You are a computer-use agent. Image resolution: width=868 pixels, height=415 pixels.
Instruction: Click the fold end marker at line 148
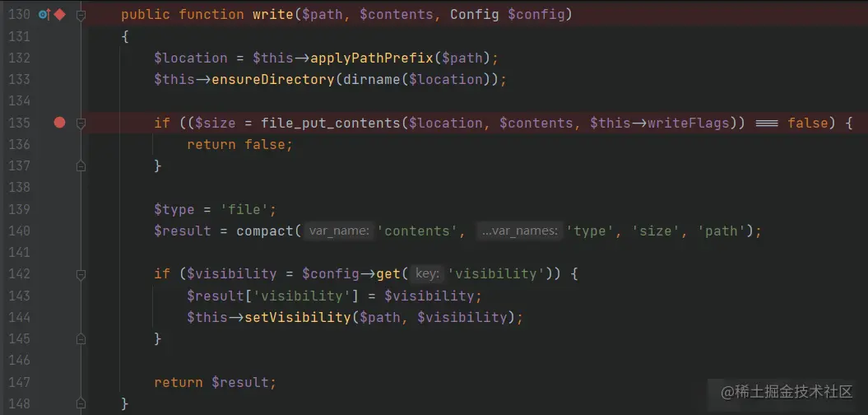tap(81, 403)
